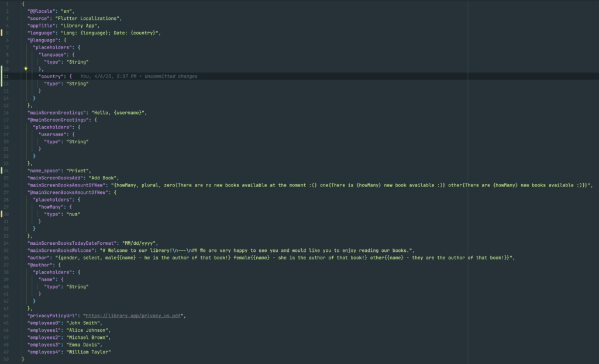599x364 pixels.
Task: Click the yellow change marker at line 5
Action: click(x=2, y=33)
